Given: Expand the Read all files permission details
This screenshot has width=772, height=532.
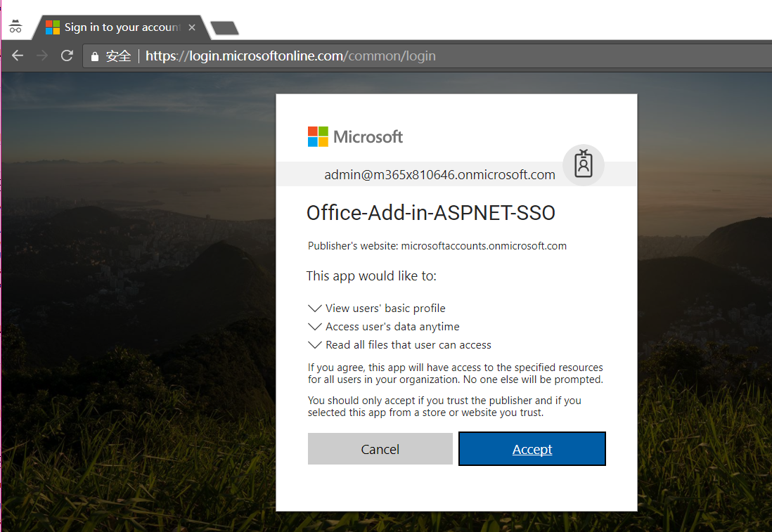Looking at the screenshot, I should pyautogui.click(x=314, y=344).
